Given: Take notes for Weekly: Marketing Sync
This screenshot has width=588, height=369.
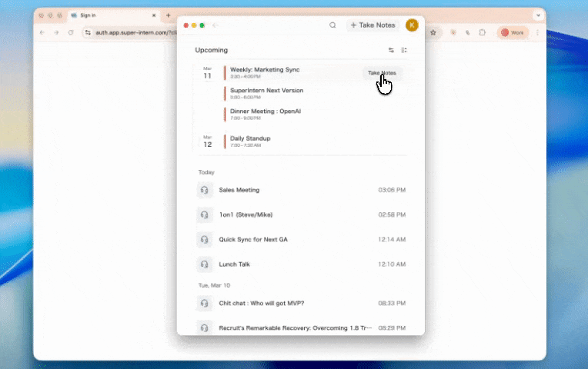Looking at the screenshot, I should (382, 73).
